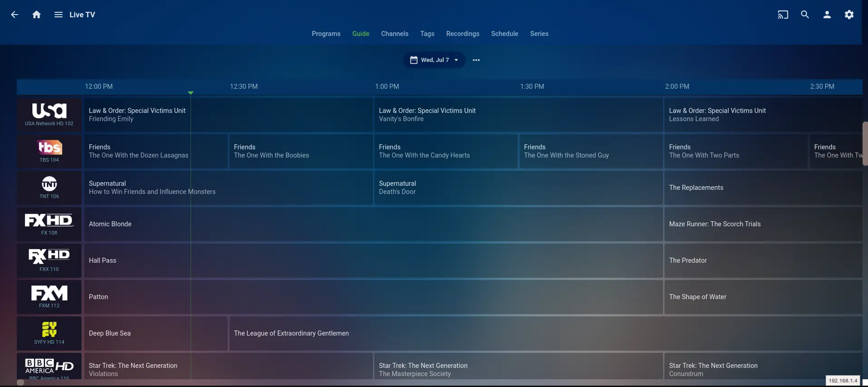Screen dimensions: 868x387
Task: Switch to the Recordings tab
Action: 463,34
